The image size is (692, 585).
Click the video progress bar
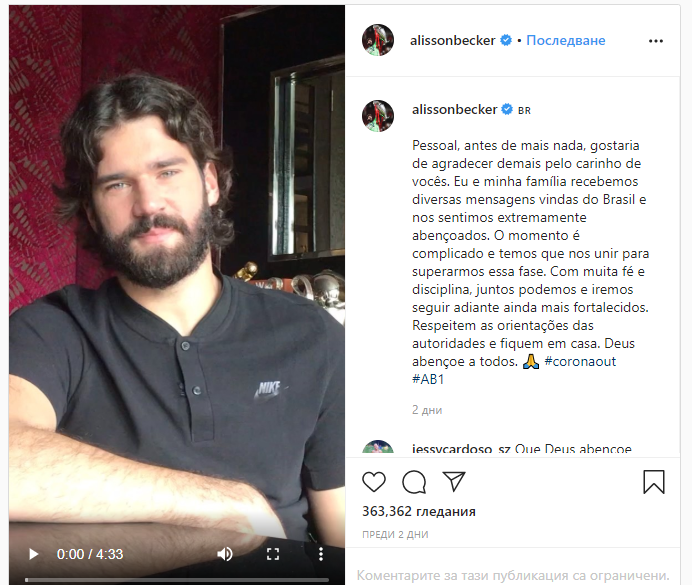click(x=177, y=580)
